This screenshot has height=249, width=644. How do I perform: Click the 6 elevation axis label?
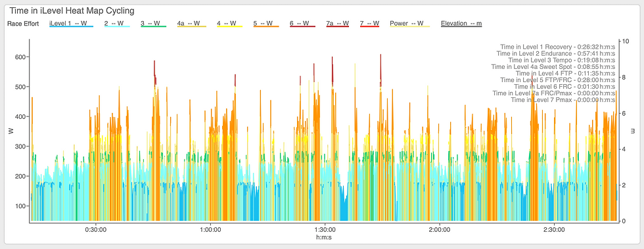tap(624, 114)
